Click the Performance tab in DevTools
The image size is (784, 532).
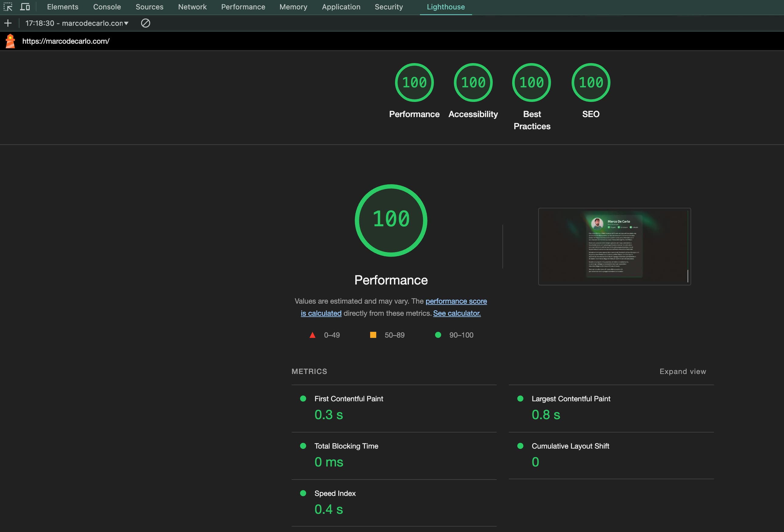pyautogui.click(x=243, y=7)
